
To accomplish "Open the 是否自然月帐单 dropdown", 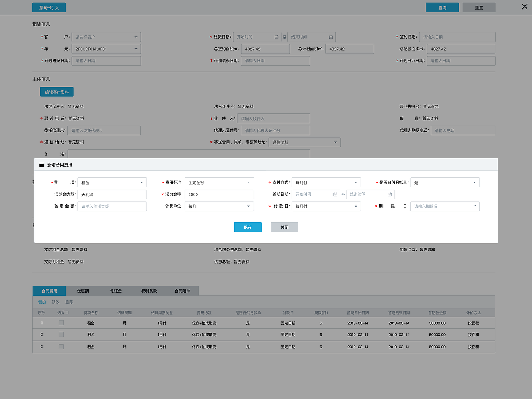I will [x=445, y=182].
